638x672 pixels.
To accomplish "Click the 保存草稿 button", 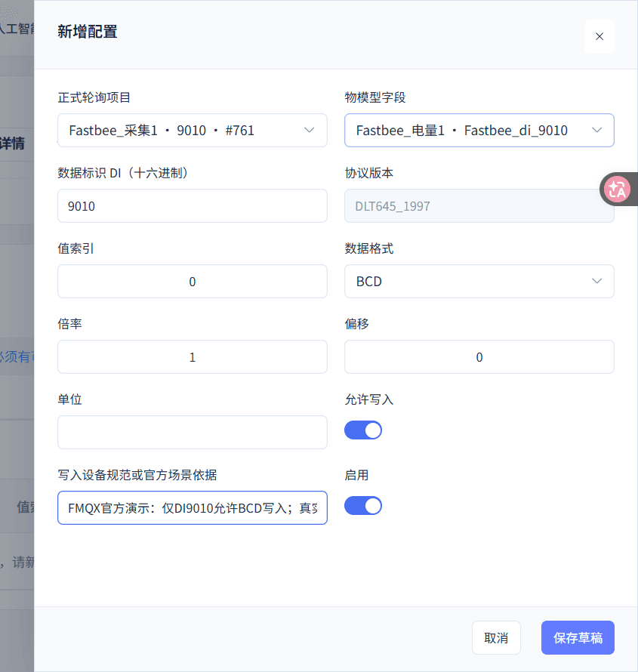I will pyautogui.click(x=578, y=638).
